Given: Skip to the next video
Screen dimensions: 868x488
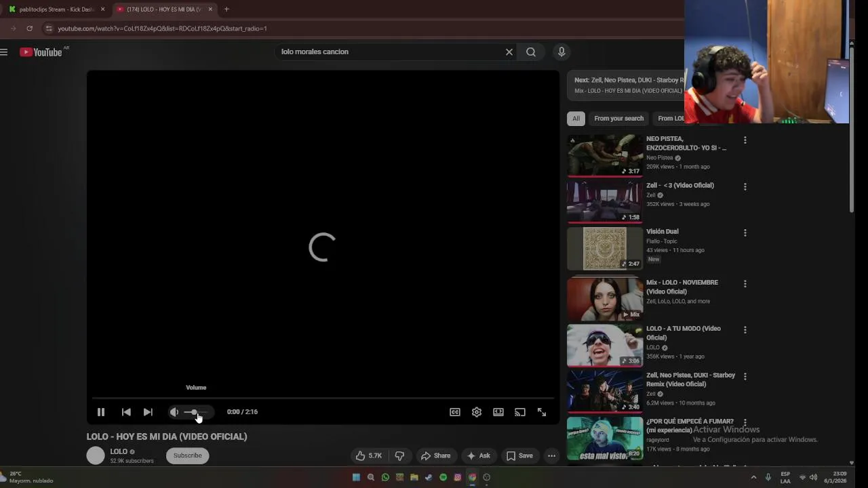Looking at the screenshot, I should (148, 412).
